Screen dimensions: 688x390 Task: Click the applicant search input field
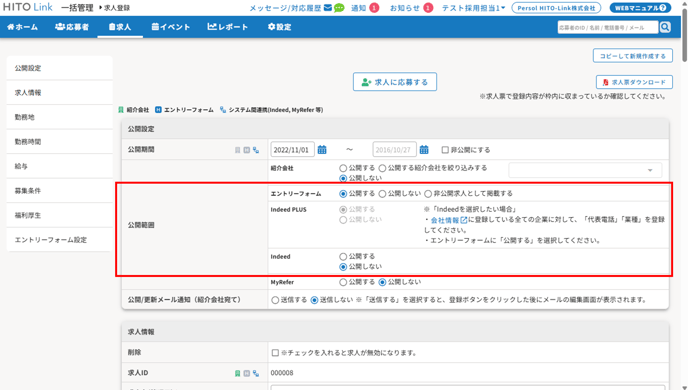608,27
